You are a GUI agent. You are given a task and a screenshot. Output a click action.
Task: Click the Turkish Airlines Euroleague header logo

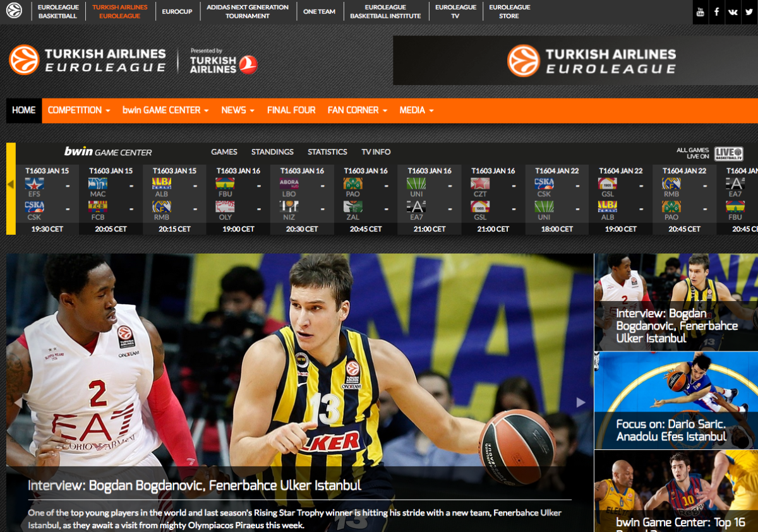(88, 61)
